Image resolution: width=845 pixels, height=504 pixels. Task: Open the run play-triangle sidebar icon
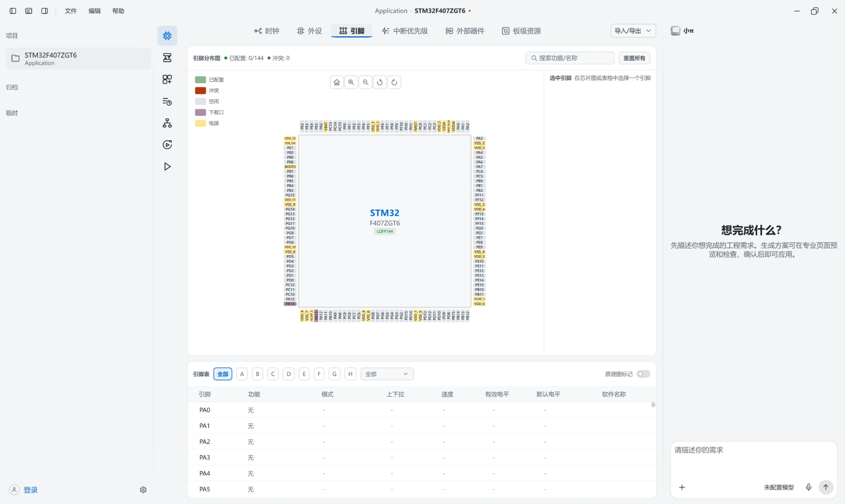(x=167, y=166)
